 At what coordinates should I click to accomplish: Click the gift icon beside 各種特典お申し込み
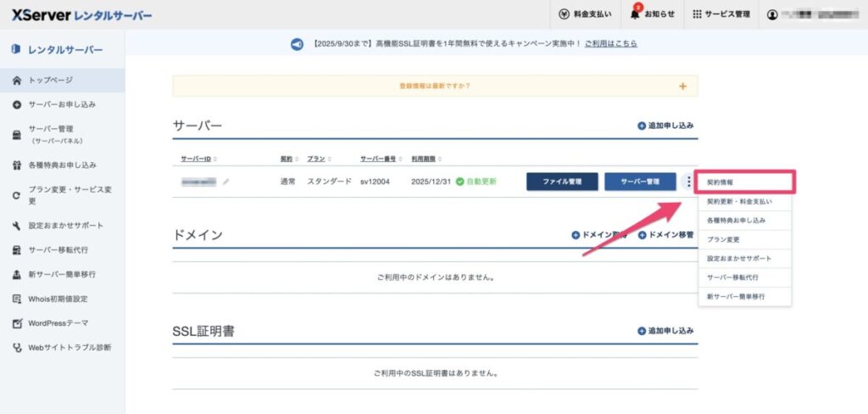17,165
